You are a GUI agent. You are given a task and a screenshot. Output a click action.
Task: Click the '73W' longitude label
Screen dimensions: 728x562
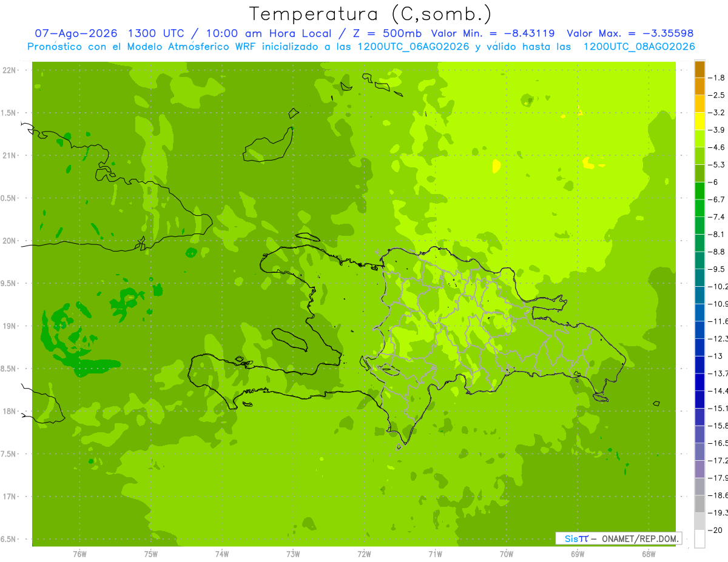293,554
